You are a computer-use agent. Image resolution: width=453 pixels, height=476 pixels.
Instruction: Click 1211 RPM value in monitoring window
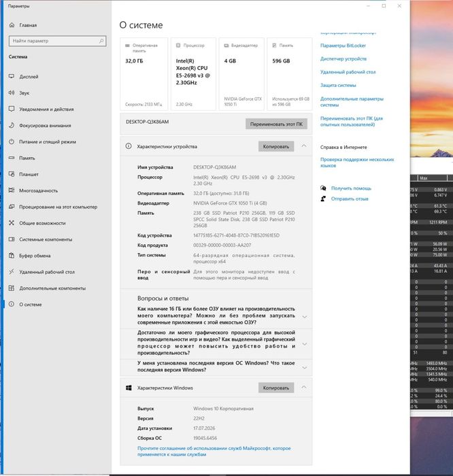pos(438,222)
